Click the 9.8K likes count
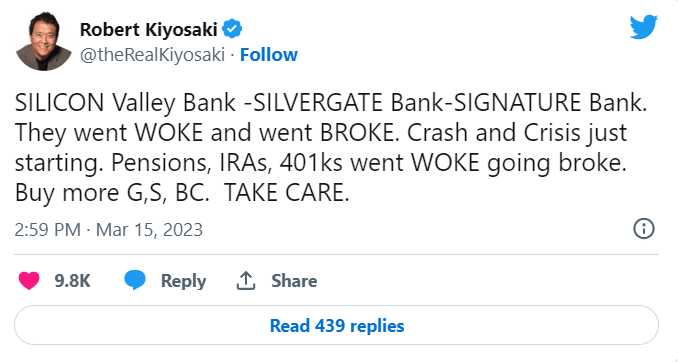 [x=72, y=281]
